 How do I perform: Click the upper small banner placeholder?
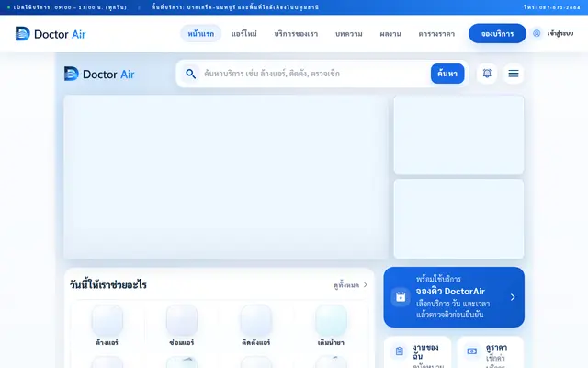click(458, 135)
